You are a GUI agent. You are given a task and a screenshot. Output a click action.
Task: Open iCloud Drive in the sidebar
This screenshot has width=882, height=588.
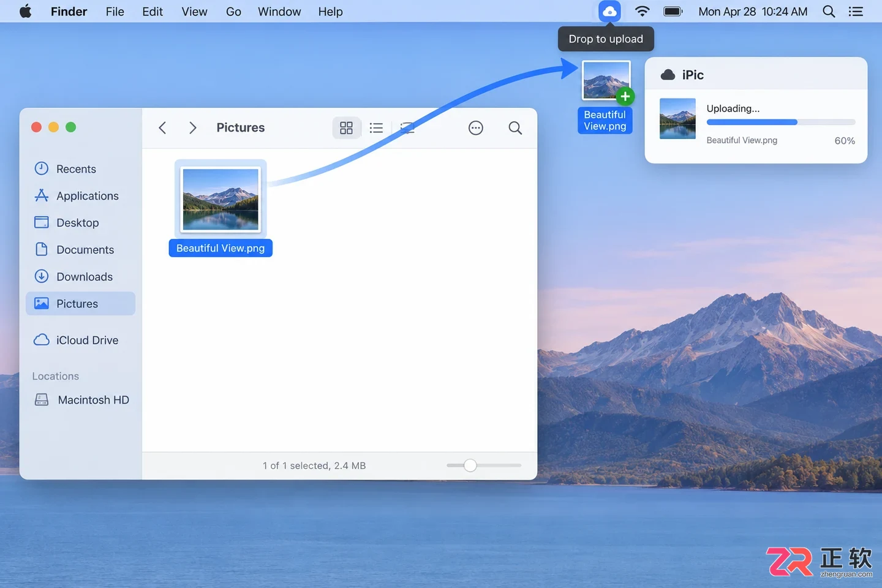click(x=80, y=340)
